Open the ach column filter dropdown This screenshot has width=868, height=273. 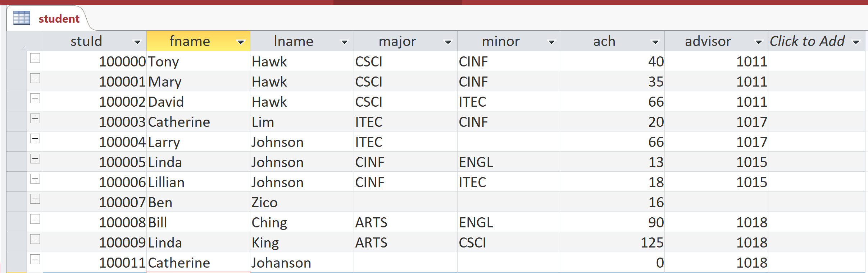click(655, 42)
